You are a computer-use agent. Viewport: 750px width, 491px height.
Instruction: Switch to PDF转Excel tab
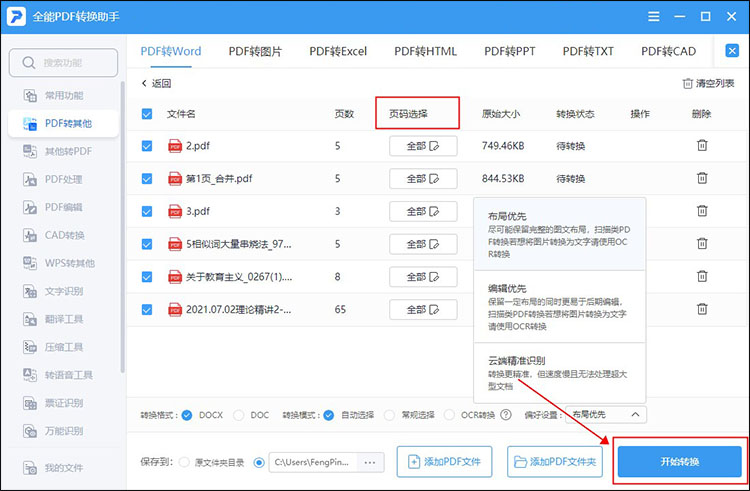tap(338, 51)
